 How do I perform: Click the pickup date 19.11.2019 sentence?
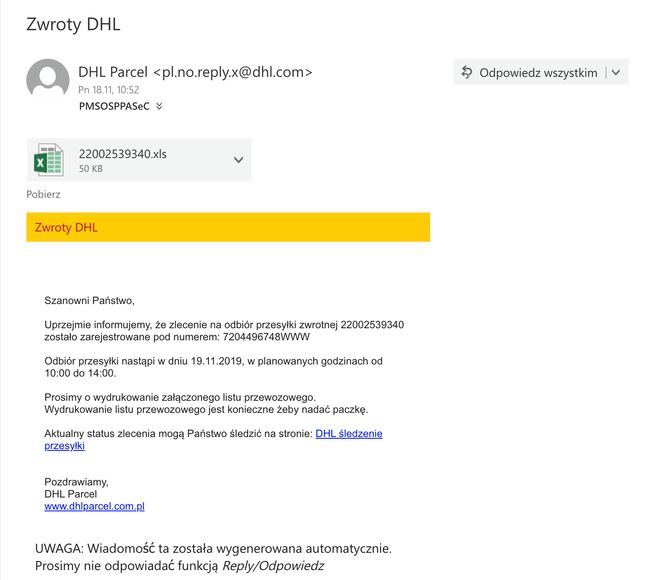(x=213, y=367)
